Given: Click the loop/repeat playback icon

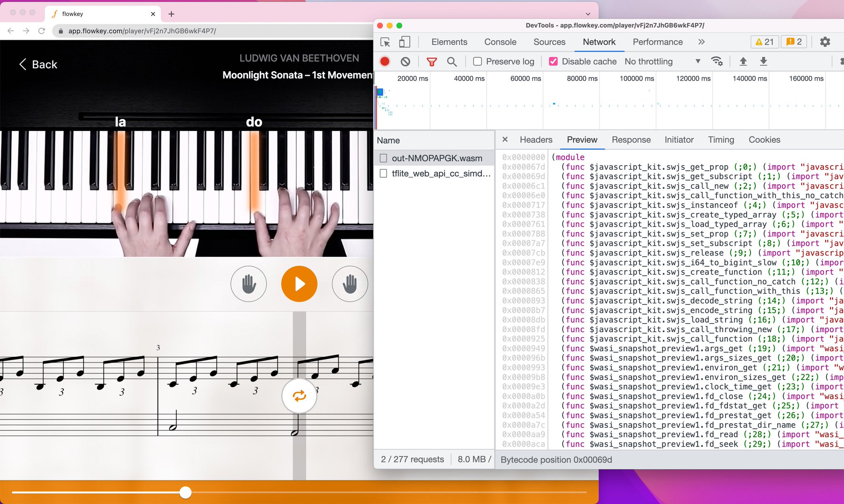Looking at the screenshot, I should point(299,396).
